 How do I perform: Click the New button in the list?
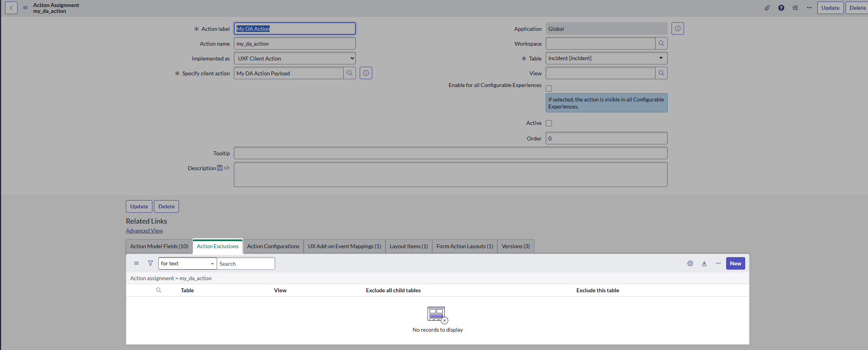[735, 263]
